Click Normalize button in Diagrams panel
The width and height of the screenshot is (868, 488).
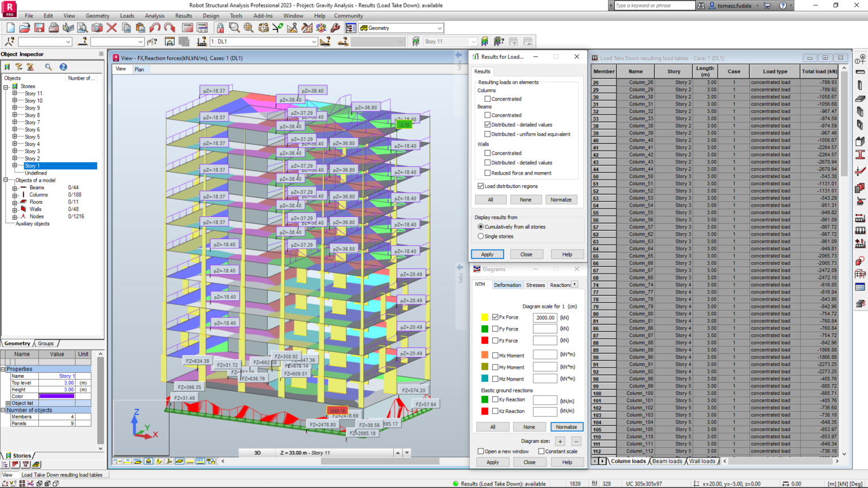(566, 427)
